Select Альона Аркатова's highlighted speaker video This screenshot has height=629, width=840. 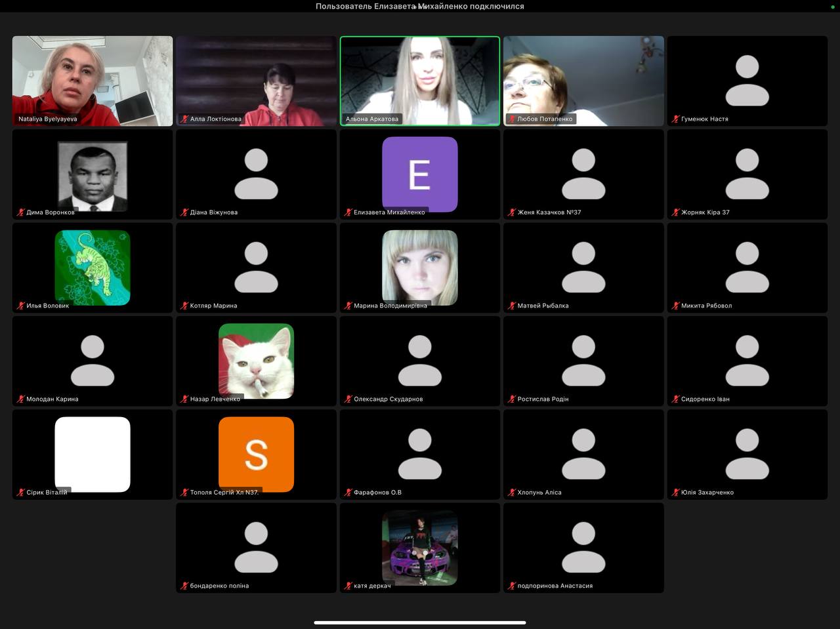[419, 79]
